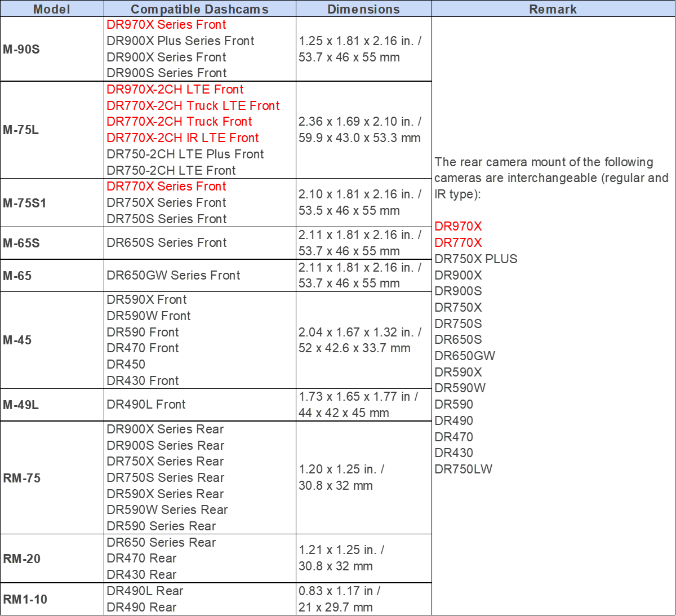Click DR750S Series Rear entry
The width and height of the screenshot is (676, 616).
(x=166, y=478)
